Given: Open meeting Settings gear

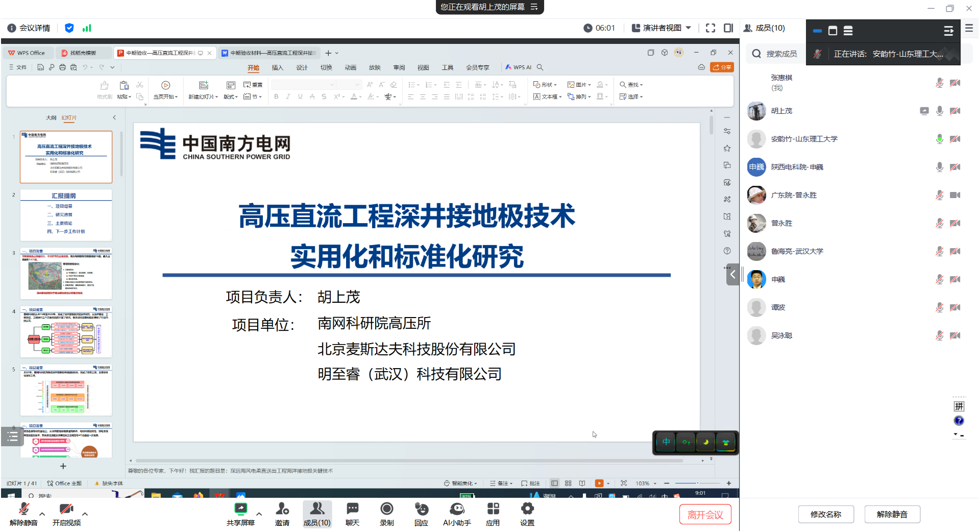Looking at the screenshot, I should pos(527,510).
